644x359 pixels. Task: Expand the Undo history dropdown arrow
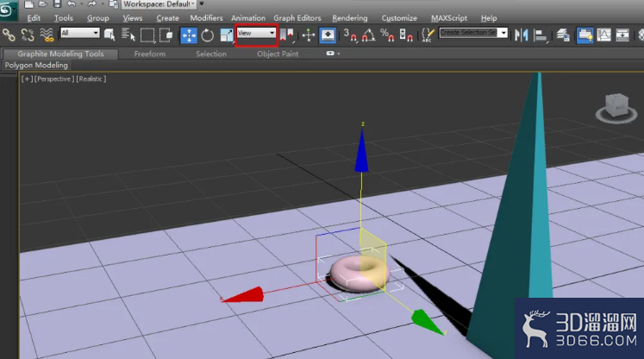pyautogui.click(x=81, y=4)
